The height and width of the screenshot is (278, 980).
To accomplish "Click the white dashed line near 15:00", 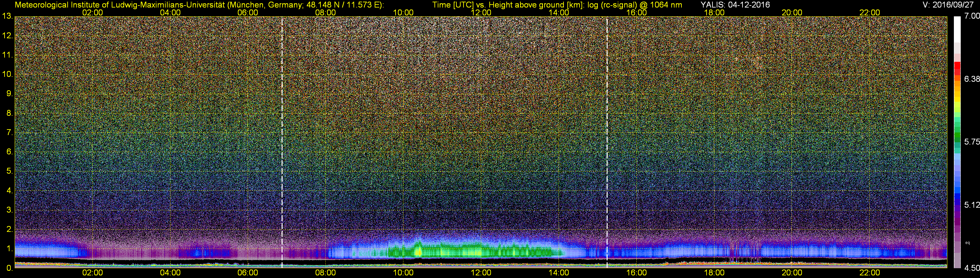I will [607, 141].
